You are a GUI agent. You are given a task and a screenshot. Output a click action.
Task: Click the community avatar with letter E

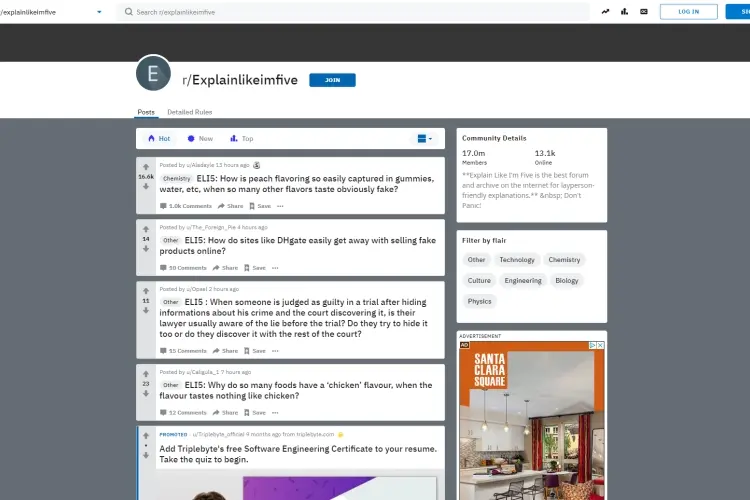pyautogui.click(x=153, y=73)
